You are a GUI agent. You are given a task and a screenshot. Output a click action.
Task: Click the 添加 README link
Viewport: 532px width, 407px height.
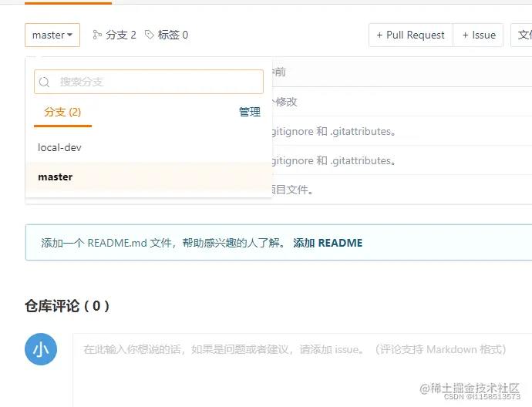pyautogui.click(x=328, y=243)
